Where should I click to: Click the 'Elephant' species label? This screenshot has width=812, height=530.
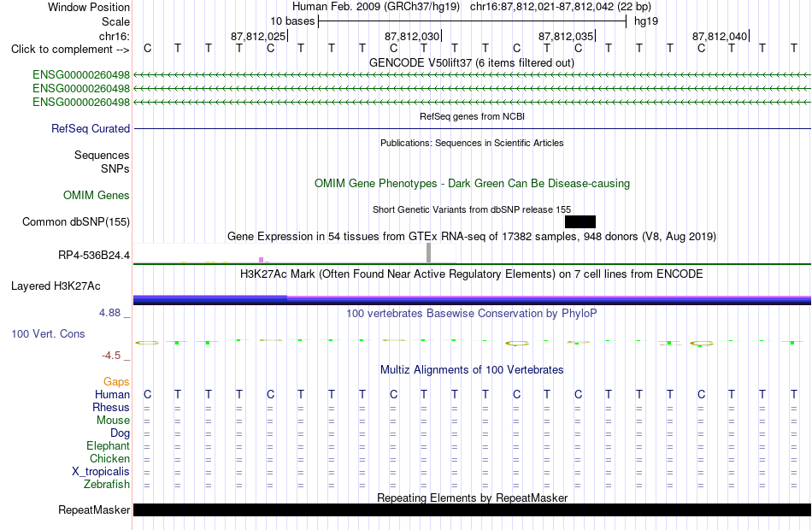tap(109, 446)
